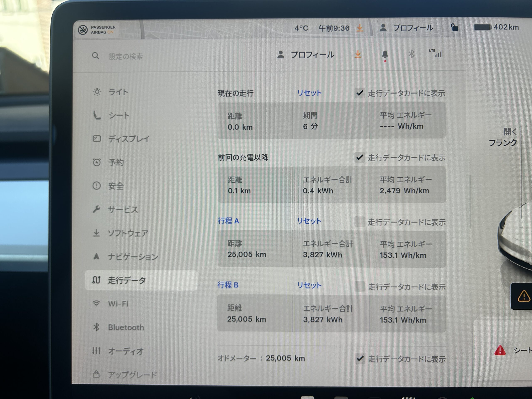Uncheck trip card display for 現在の走行
This screenshot has height=399, width=532.
(360, 93)
